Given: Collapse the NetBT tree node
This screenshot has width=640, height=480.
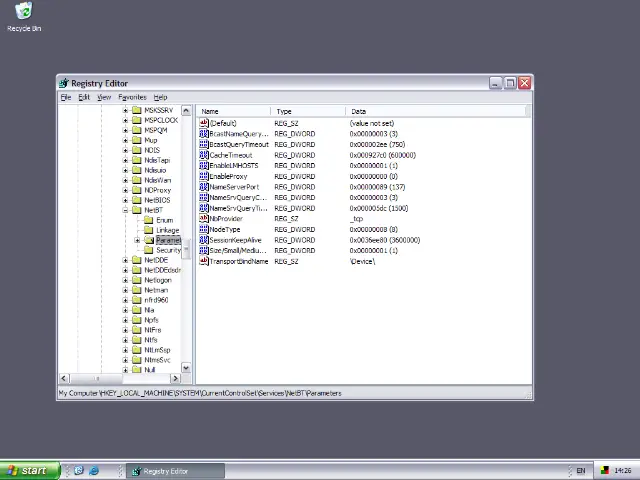Looking at the screenshot, I should coord(125,210).
